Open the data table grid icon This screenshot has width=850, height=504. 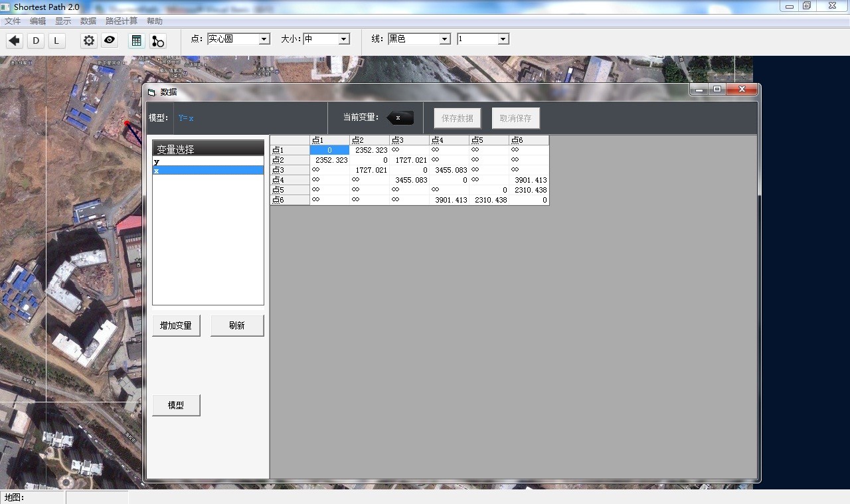click(x=136, y=41)
